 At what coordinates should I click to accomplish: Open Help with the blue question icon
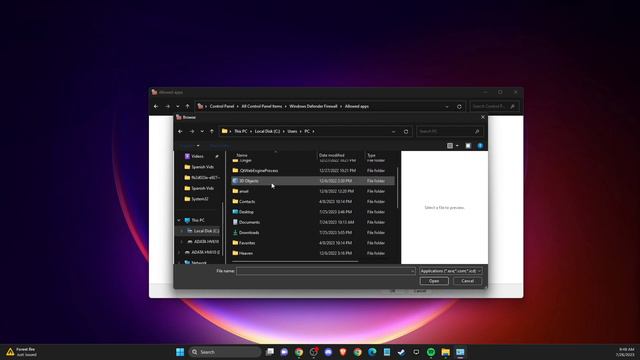click(480, 146)
